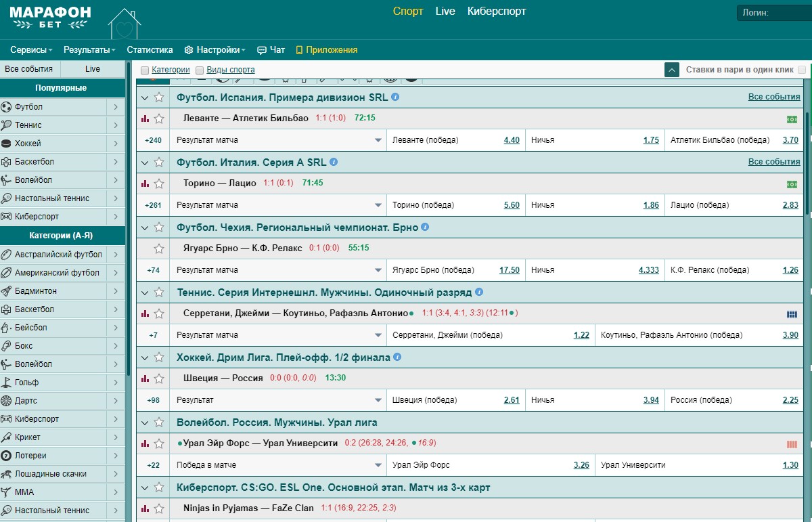Open info icon next to Spain Primera SRL
The width and height of the screenshot is (812, 522).
(395, 97)
